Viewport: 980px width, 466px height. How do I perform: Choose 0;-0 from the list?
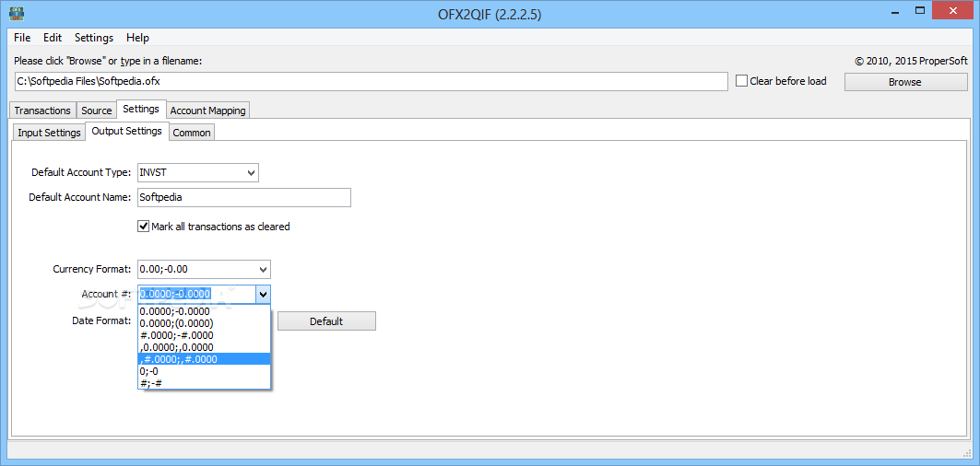[204, 370]
